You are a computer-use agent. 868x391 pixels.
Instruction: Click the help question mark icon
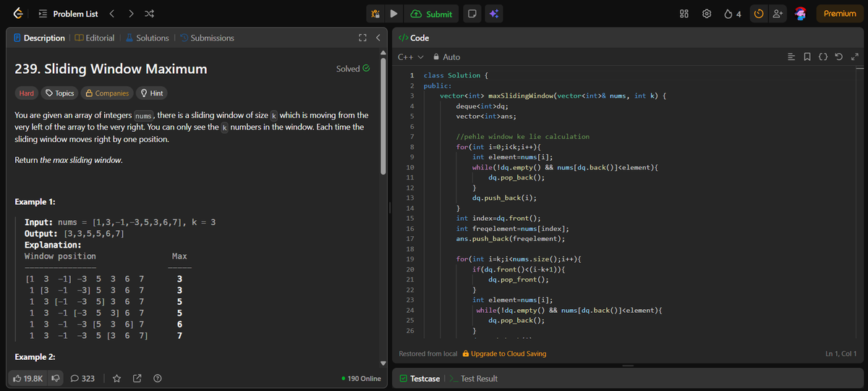click(x=156, y=378)
